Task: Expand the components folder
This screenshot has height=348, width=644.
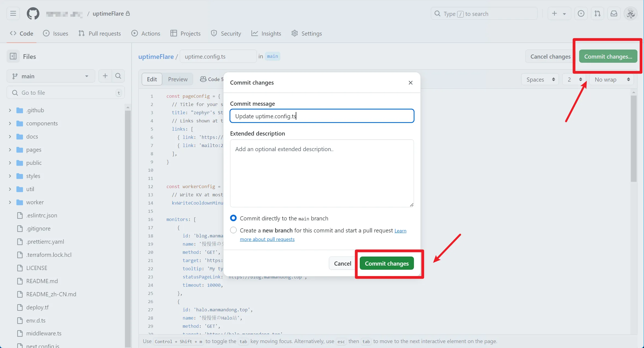Action: 10,123
